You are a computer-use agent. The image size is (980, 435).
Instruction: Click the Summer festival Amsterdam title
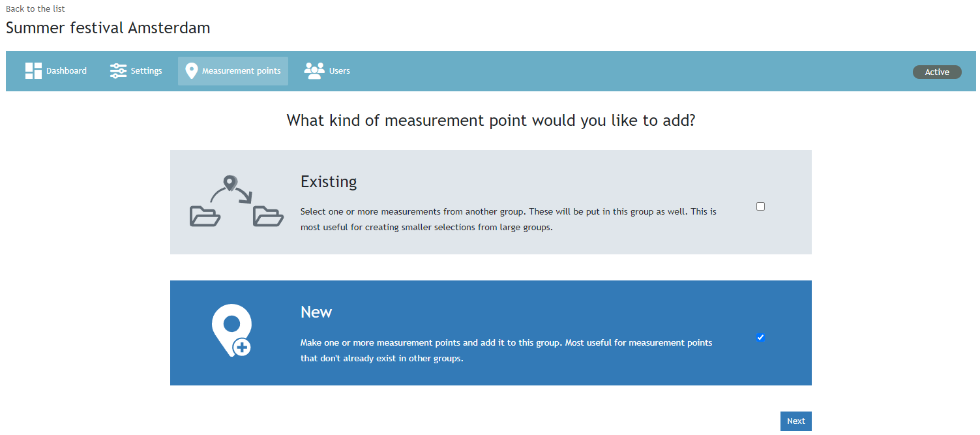[x=108, y=28]
